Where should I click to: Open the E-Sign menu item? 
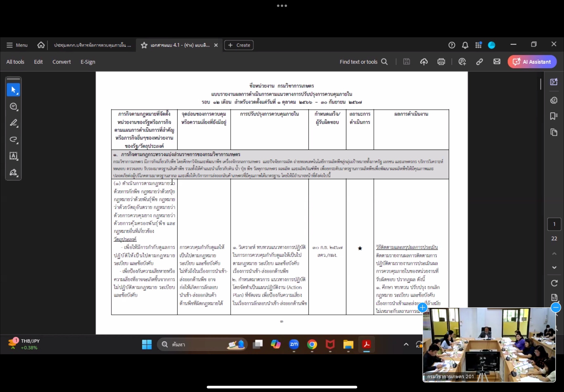(88, 62)
